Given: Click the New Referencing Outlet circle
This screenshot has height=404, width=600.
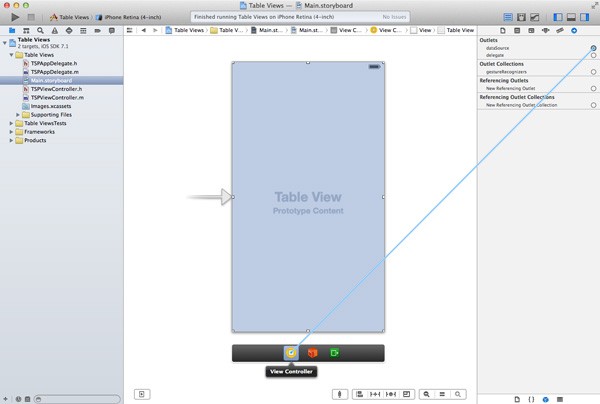Looking at the screenshot, I should [x=593, y=88].
